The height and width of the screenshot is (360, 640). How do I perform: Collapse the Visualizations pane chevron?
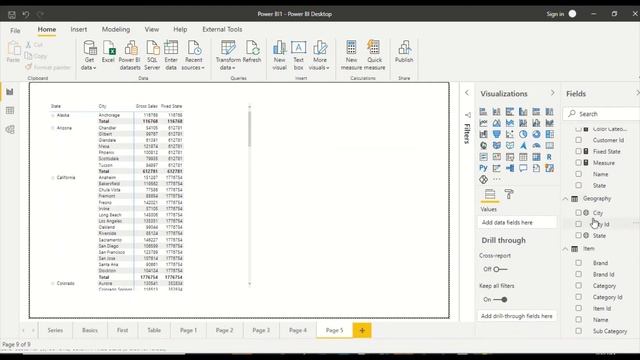pos(553,93)
